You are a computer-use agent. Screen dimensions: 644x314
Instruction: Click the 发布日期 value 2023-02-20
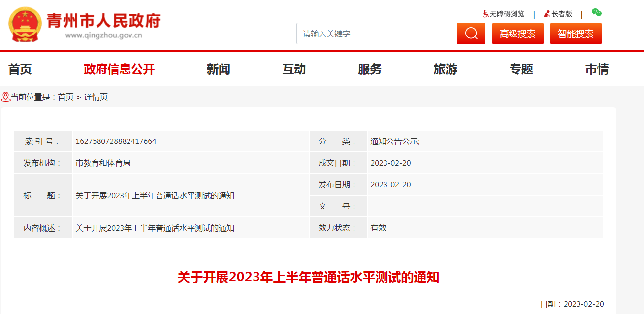[390, 185]
